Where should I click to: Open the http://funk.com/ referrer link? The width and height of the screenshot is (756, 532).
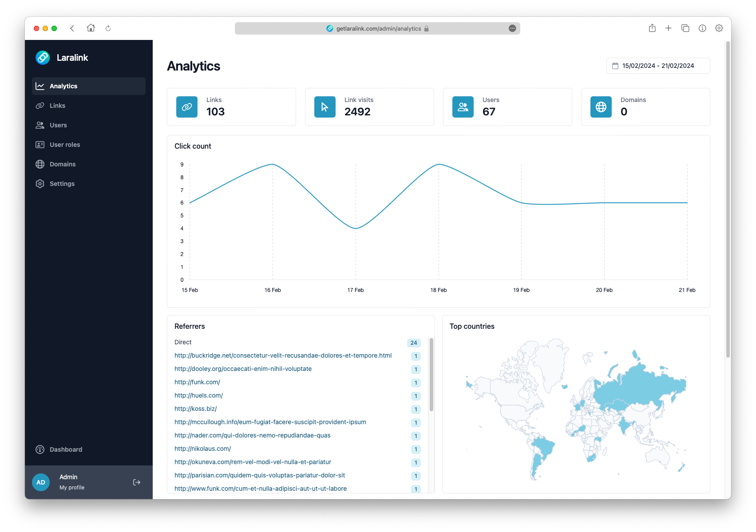click(197, 382)
